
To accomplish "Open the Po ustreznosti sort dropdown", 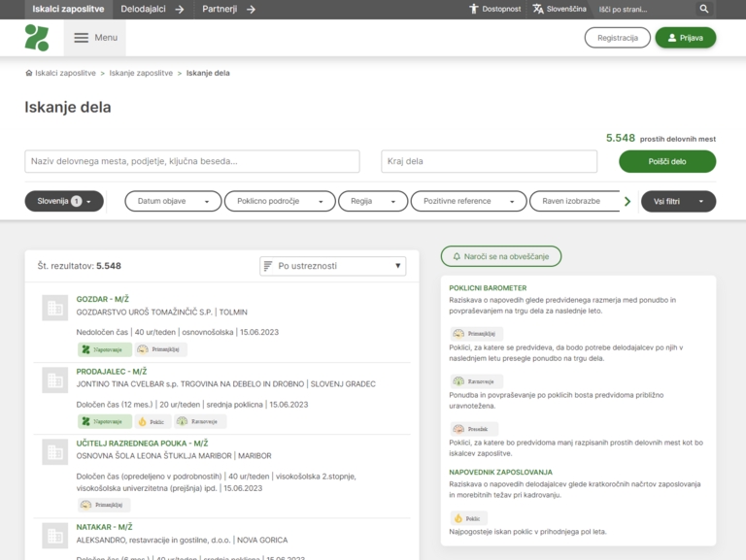I will click(x=333, y=265).
